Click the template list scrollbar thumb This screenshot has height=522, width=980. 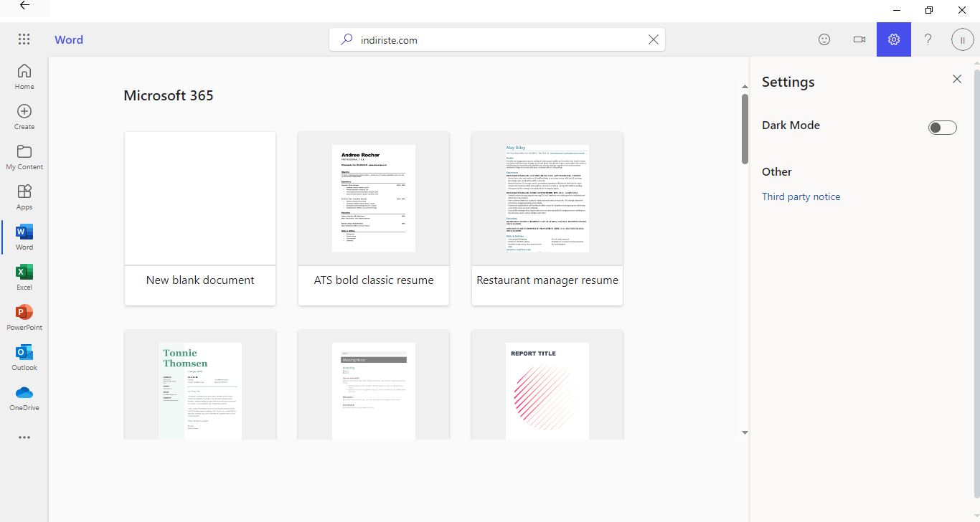745,129
